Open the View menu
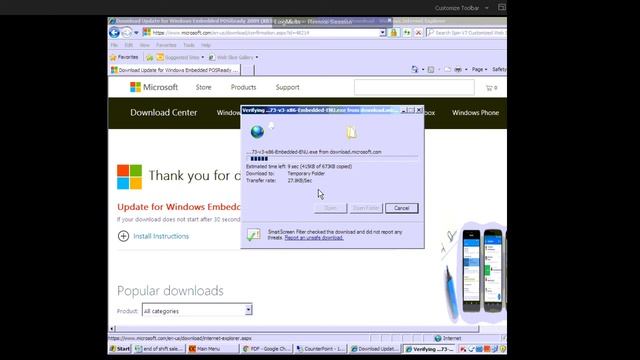Screen dimensions: 640x360 coord(144,45)
